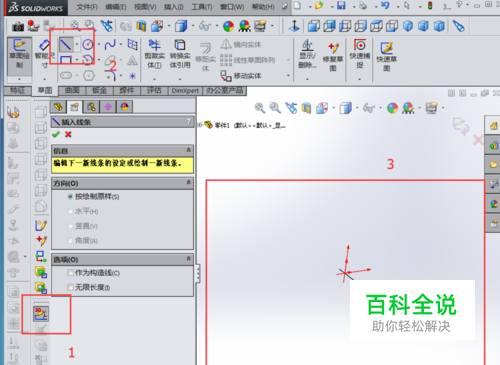500x365 pixels.
Task: Select the Rectangle sketch tool
Action: (66, 60)
